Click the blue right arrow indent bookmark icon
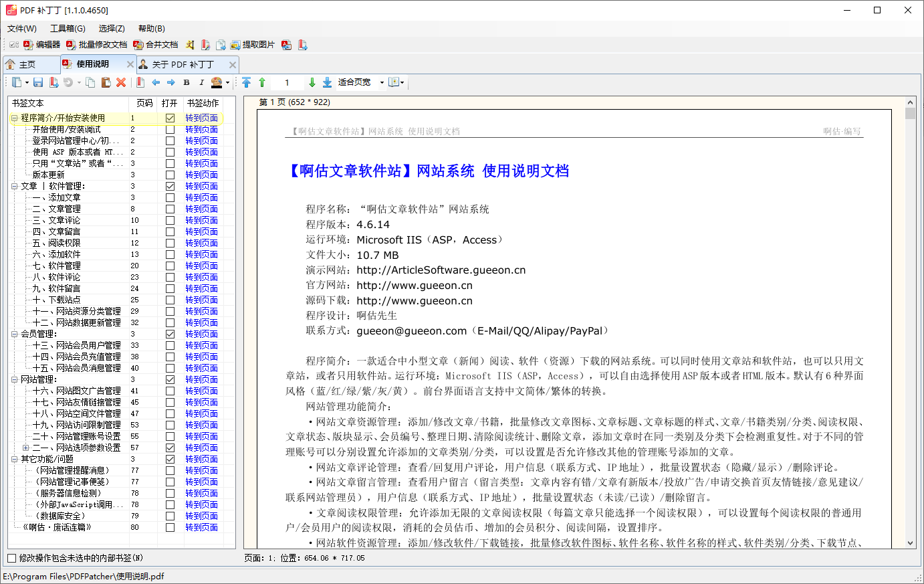The image size is (924, 584). click(171, 82)
